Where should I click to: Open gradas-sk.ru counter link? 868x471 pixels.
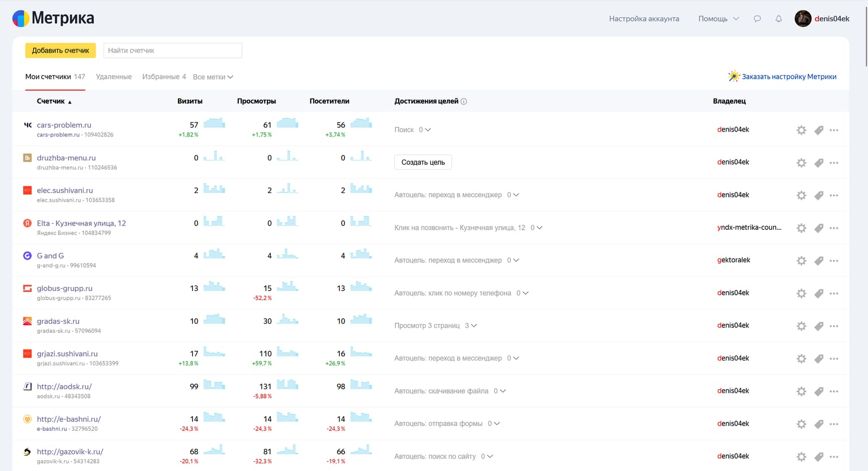58,321
